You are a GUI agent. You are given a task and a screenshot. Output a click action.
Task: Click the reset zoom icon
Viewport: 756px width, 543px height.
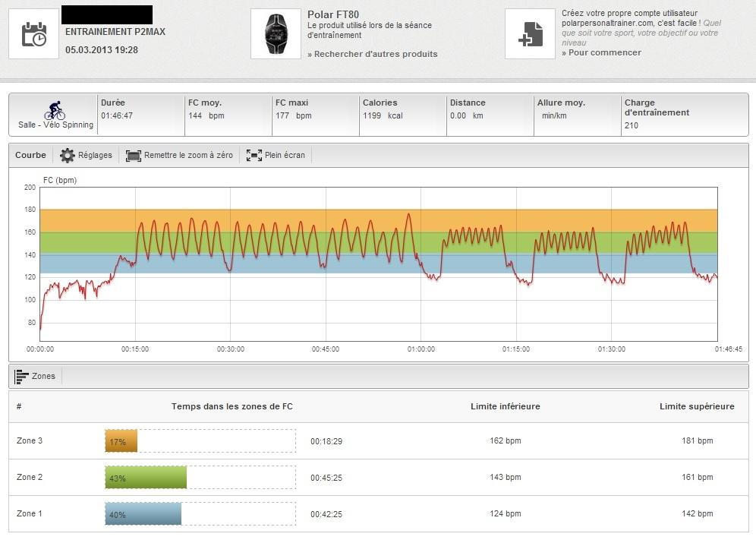pos(133,155)
